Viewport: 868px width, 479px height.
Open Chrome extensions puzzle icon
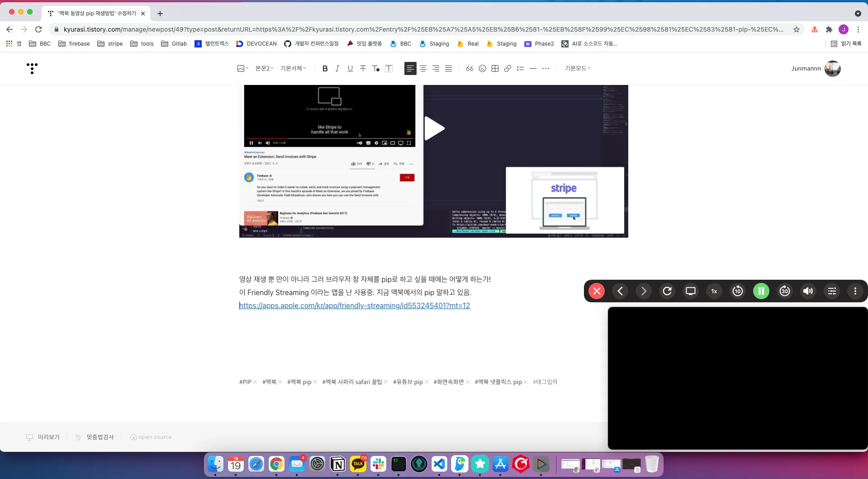coord(829,29)
